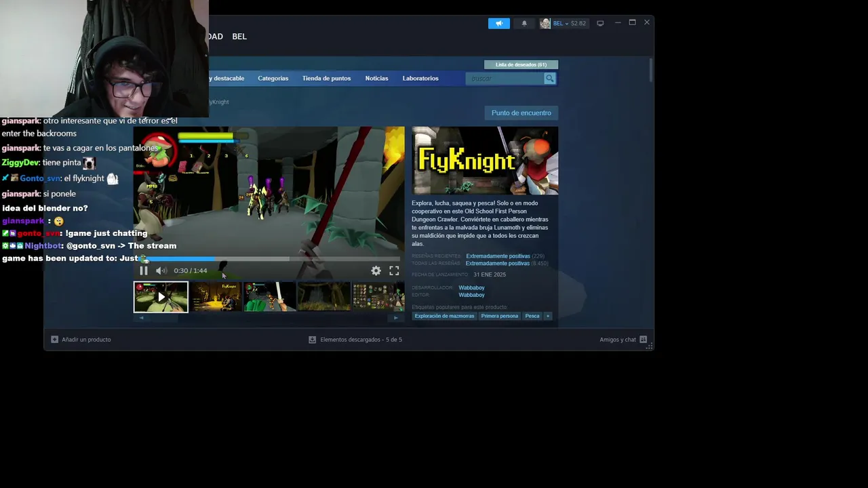
Task: Seek on the trailer progress bar
Action: [271, 259]
